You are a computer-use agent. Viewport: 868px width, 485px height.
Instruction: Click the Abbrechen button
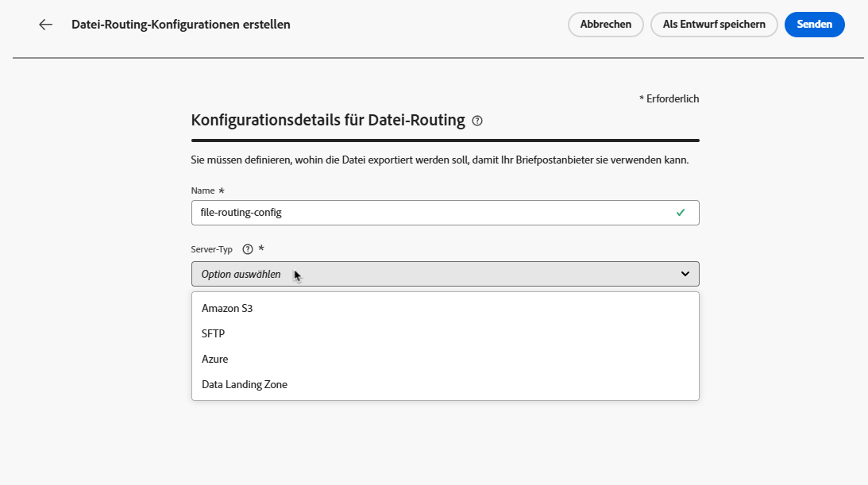coord(606,25)
